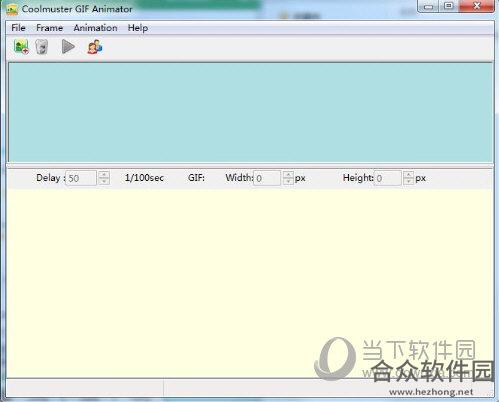Click the add image frame toolbar icon

click(21, 47)
